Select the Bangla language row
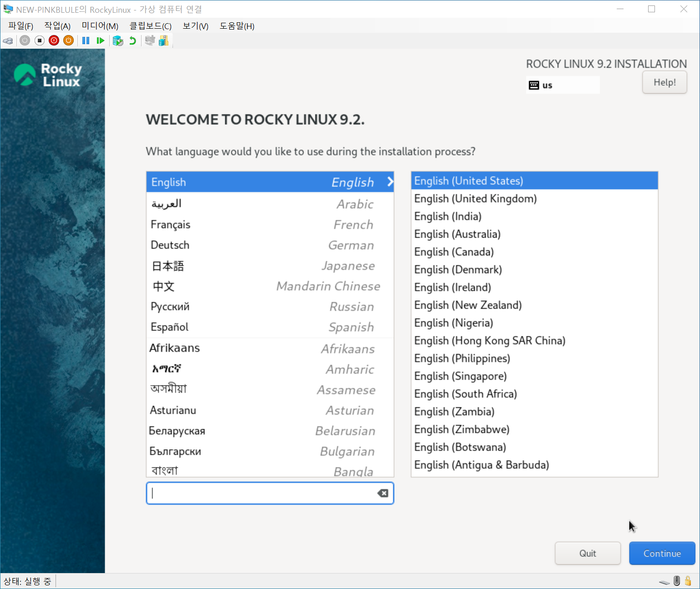Image resolution: width=700 pixels, height=589 pixels. click(270, 470)
